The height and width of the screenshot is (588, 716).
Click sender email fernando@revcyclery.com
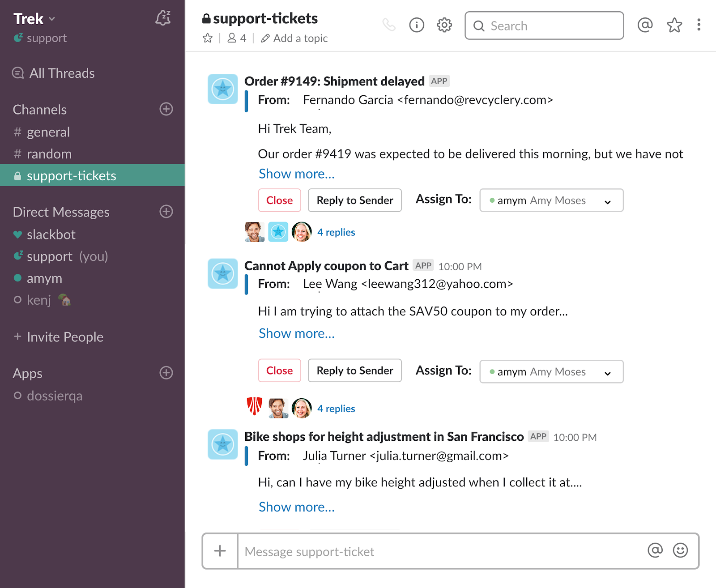pos(475,100)
